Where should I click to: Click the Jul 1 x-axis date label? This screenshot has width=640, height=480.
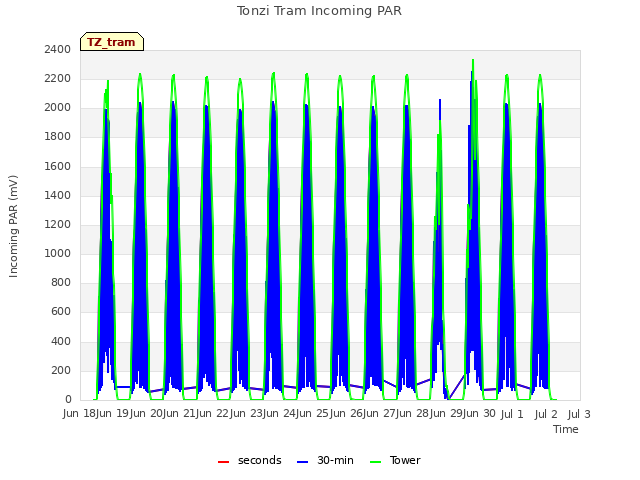(x=512, y=414)
